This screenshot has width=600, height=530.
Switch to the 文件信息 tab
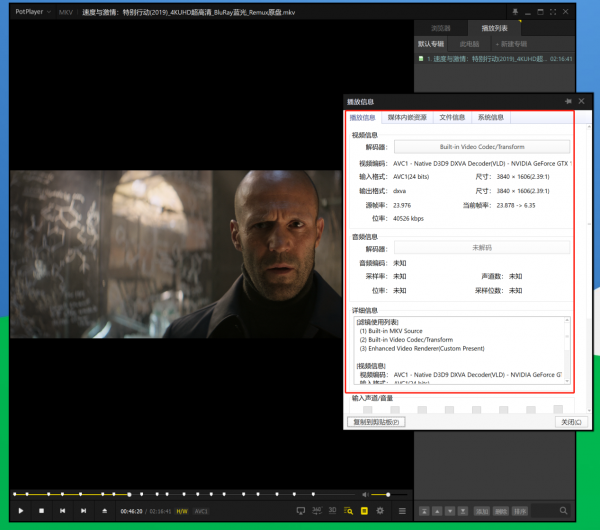452,117
